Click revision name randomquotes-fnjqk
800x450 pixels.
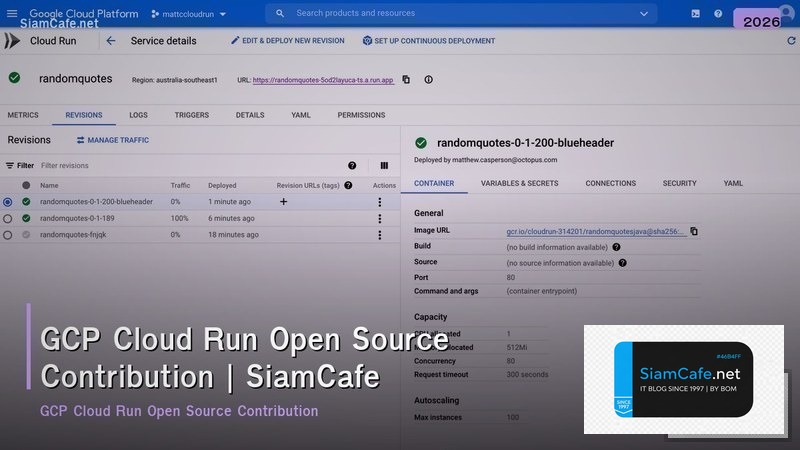click(73, 235)
